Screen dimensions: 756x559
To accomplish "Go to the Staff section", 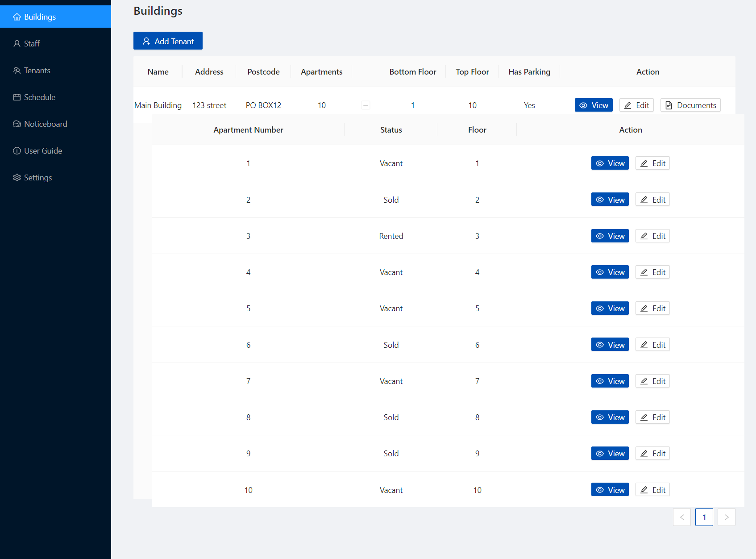I will pos(55,43).
